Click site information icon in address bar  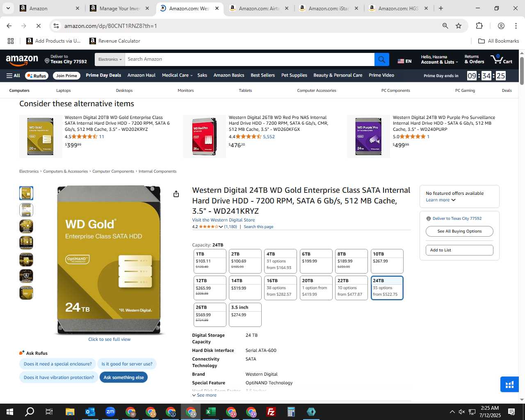[56, 26]
